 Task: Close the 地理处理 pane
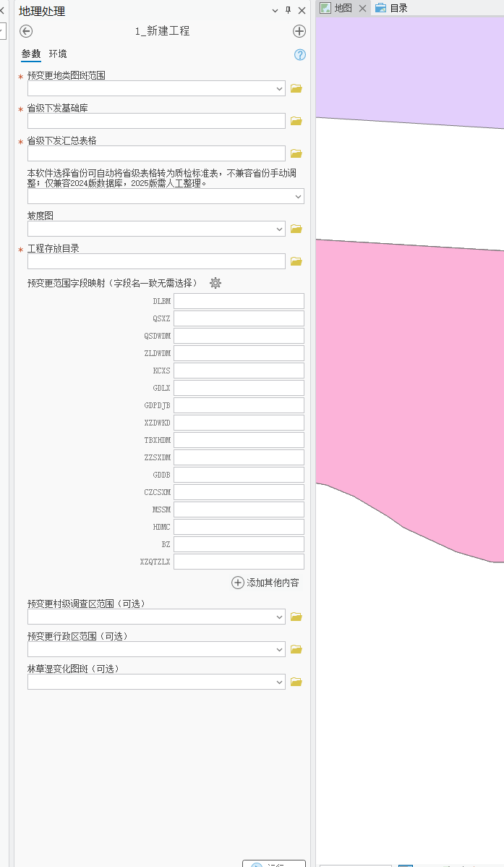pos(302,11)
